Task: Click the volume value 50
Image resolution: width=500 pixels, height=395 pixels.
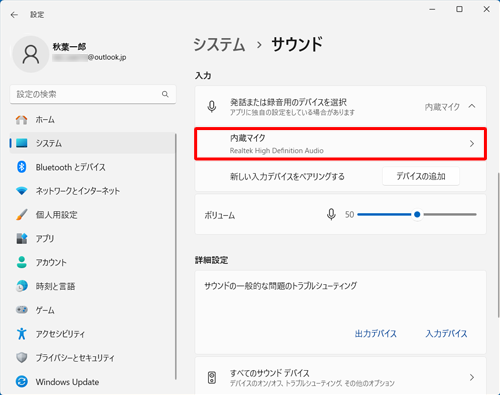Action: 349,215
